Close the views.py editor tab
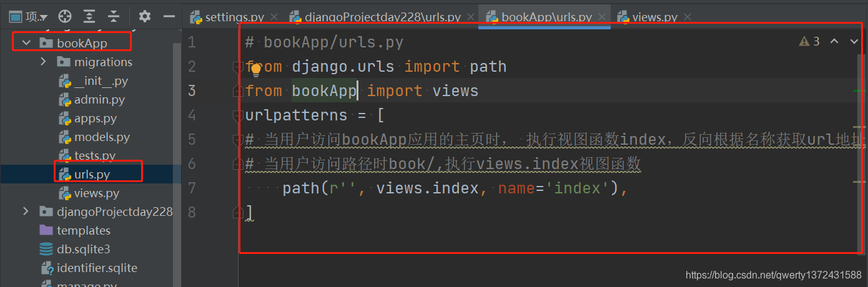 [x=688, y=17]
